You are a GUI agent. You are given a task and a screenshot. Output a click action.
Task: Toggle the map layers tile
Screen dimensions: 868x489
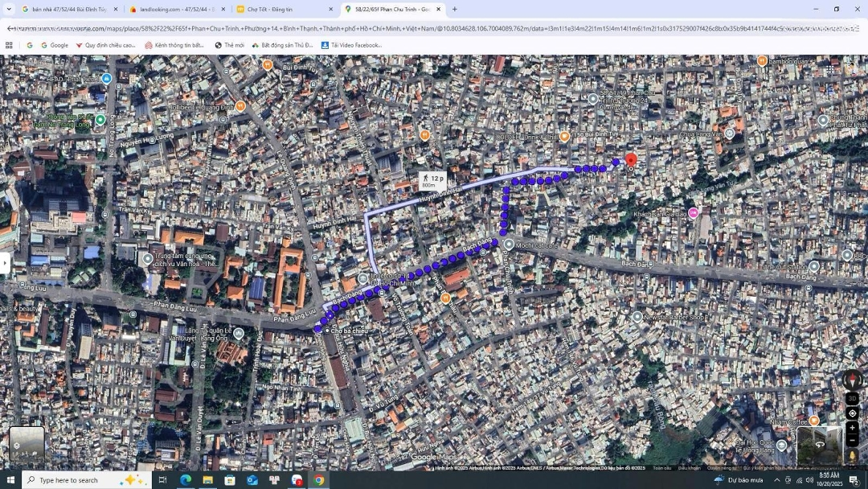coord(27,445)
